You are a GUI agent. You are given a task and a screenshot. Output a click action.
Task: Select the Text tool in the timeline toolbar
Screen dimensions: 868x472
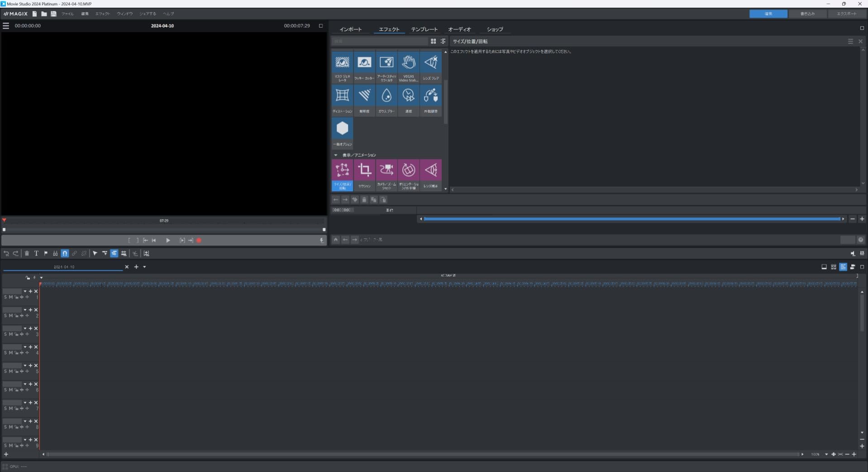[36, 254]
